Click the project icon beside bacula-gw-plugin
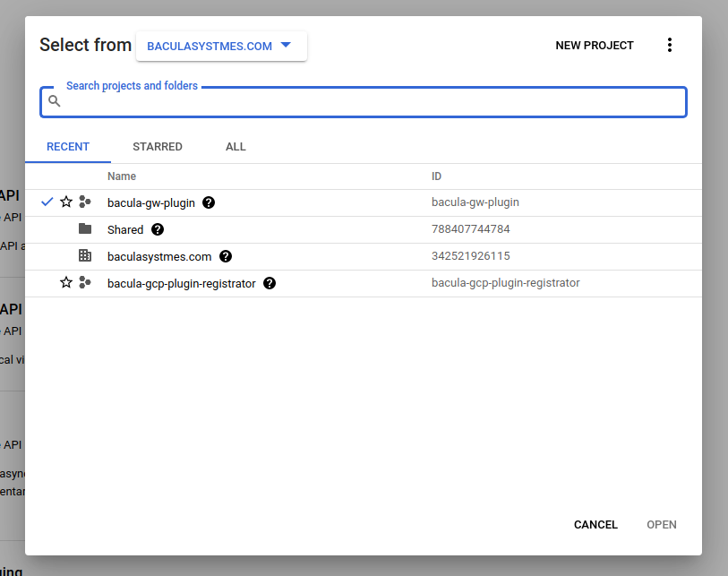This screenshot has width=728, height=576. (85, 202)
